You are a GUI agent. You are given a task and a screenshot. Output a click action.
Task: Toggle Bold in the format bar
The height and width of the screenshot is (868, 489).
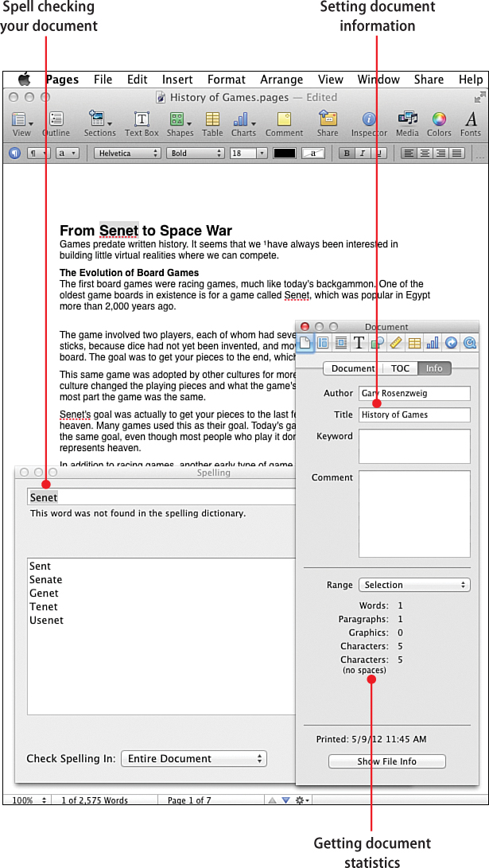pyautogui.click(x=347, y=154)
